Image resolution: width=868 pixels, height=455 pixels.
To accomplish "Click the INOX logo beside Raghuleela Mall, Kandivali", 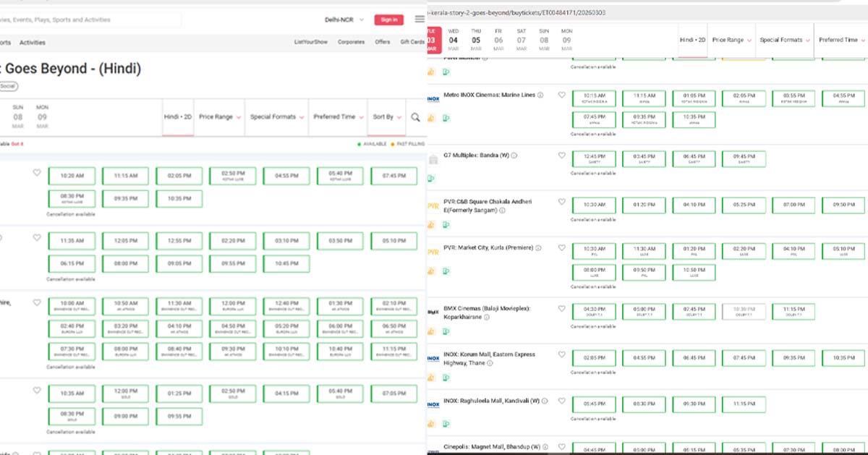I will click(433, 404).
